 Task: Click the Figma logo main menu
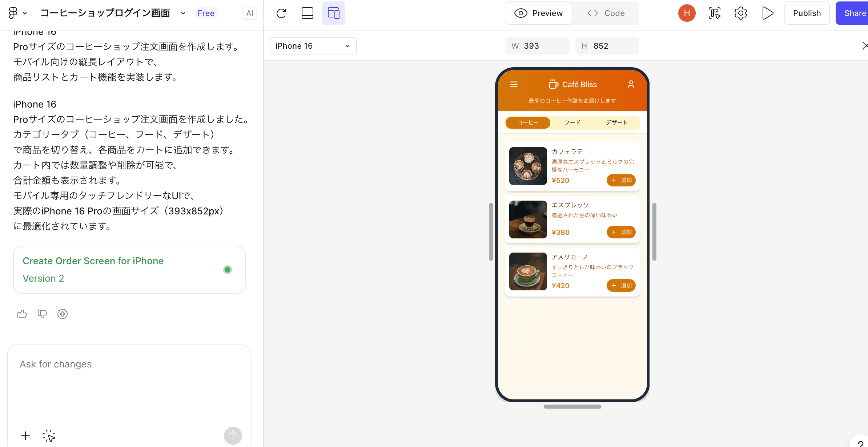(x=13, y=13)
